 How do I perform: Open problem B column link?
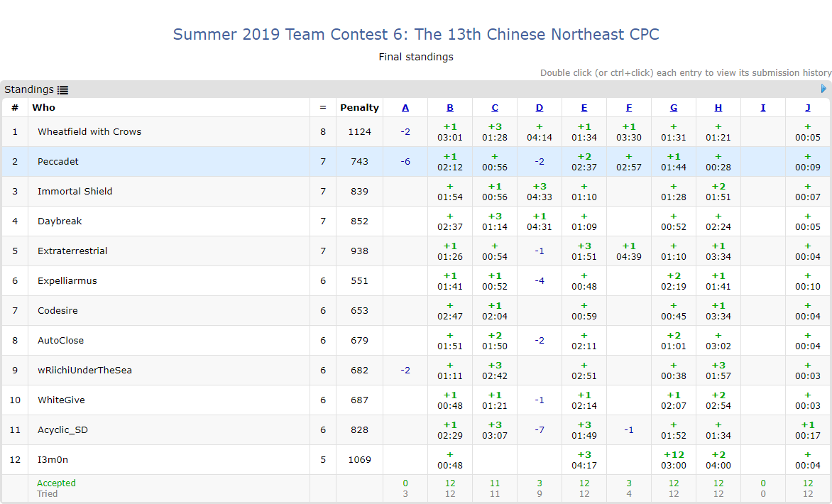pos(450,108)
